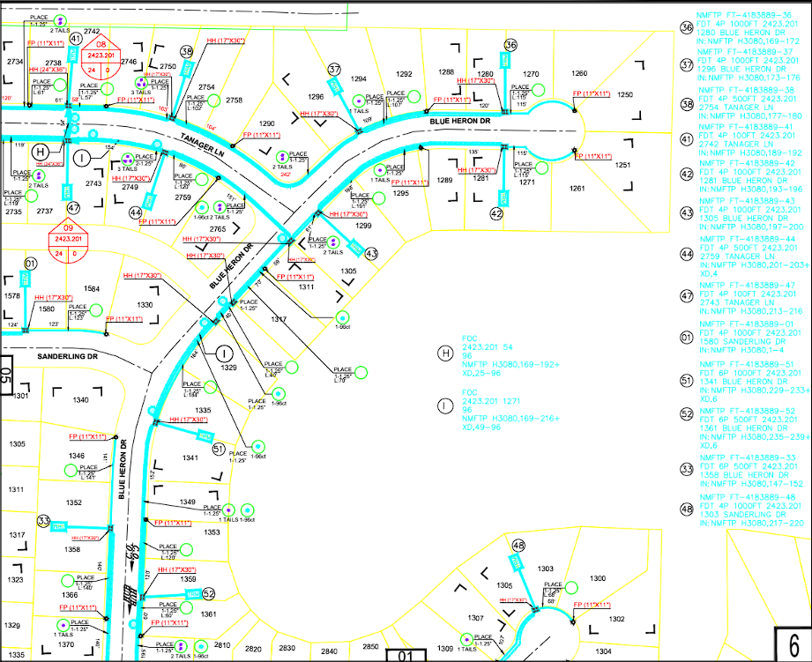Click circled callout 48 near lot 1303
This screenshot has width=812, height=662.
(x=518, y=545)
